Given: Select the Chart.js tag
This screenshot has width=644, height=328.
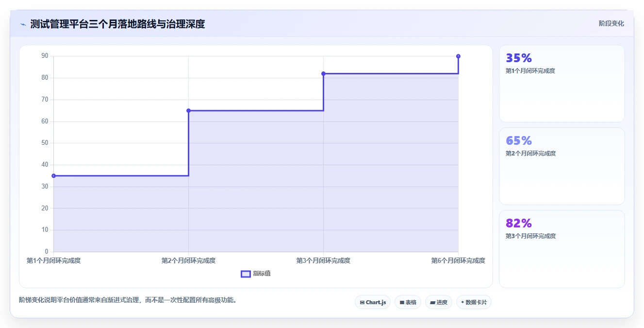Looking at the screenshot, I should 373,302.
